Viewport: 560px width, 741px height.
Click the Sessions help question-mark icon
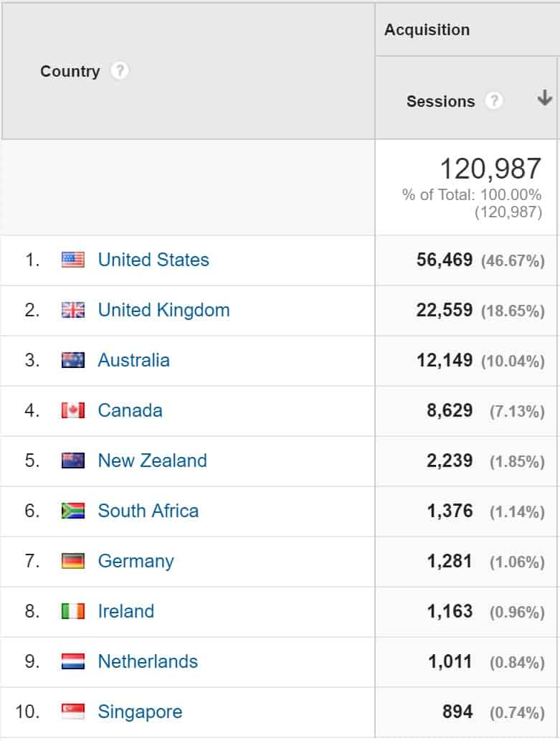pos(494,100)
